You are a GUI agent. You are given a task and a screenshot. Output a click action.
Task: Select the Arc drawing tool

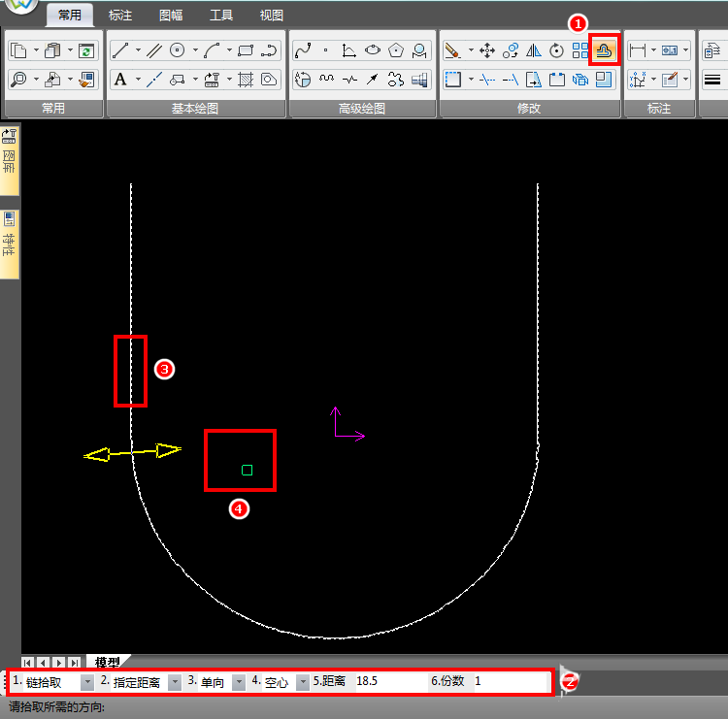click(213, 50)
